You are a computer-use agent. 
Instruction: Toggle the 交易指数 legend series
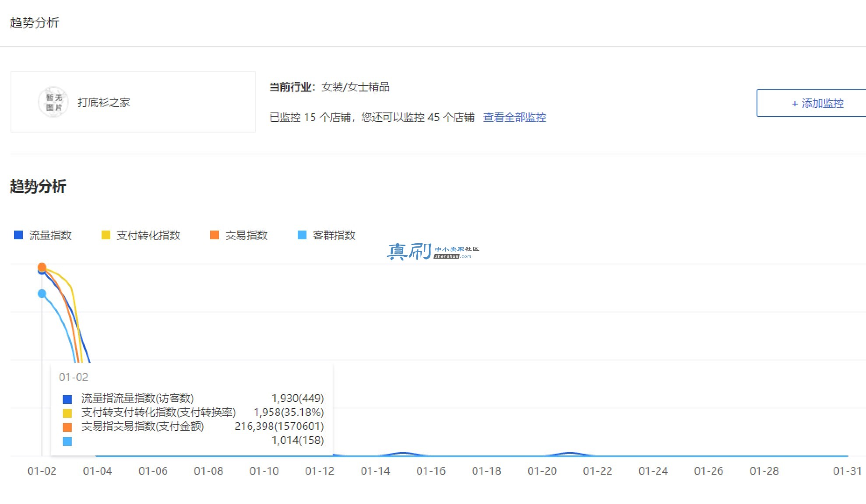[239, 235]
